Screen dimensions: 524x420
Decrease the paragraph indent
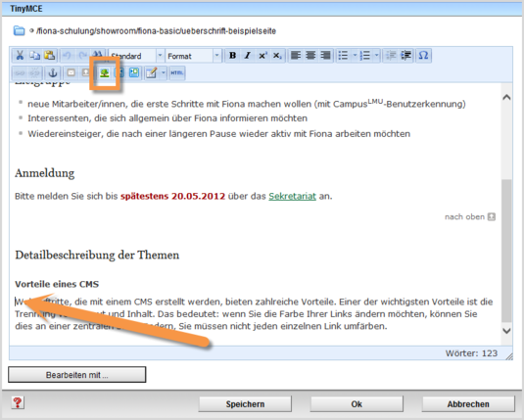(x=391, y=56)
